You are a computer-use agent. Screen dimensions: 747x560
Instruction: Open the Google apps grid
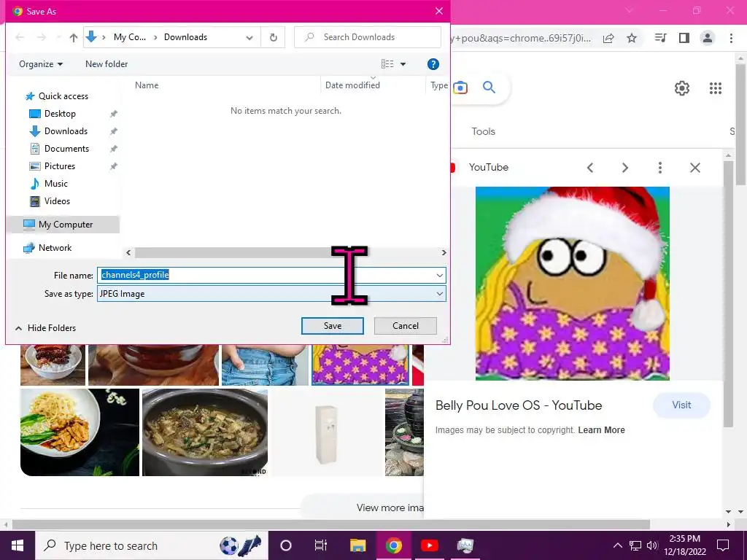point(716,88)
